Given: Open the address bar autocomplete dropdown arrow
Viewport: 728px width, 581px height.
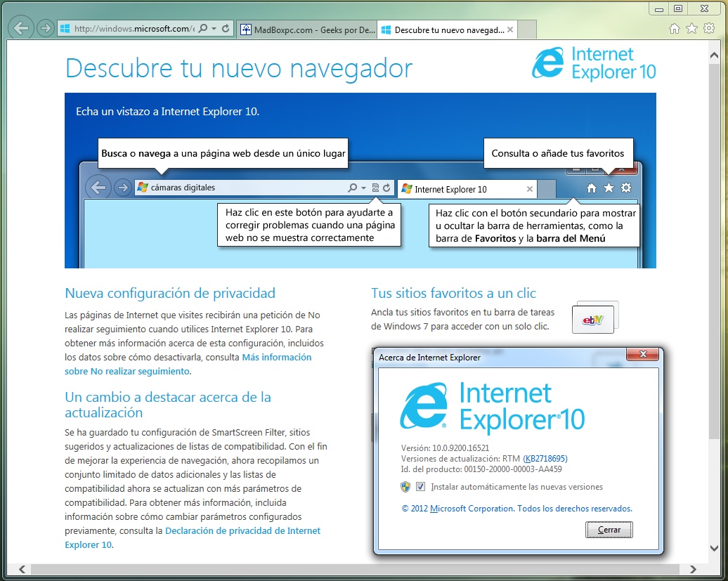Looking at the screenshot, I should [x=214, y=28].
